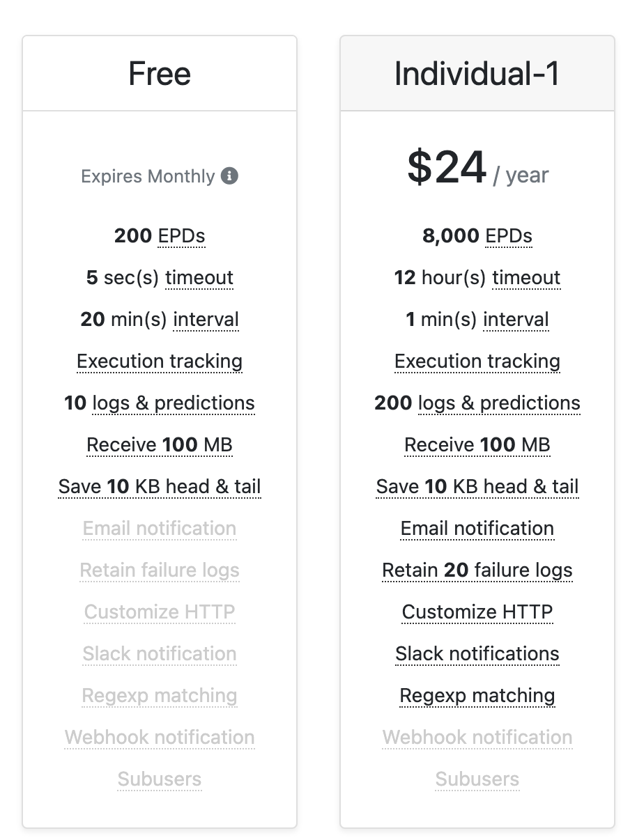The height and width of the screenshot is (840, 637).
Task: Click EPDs link under Individual-1 plan
Action: click(509, 236)
